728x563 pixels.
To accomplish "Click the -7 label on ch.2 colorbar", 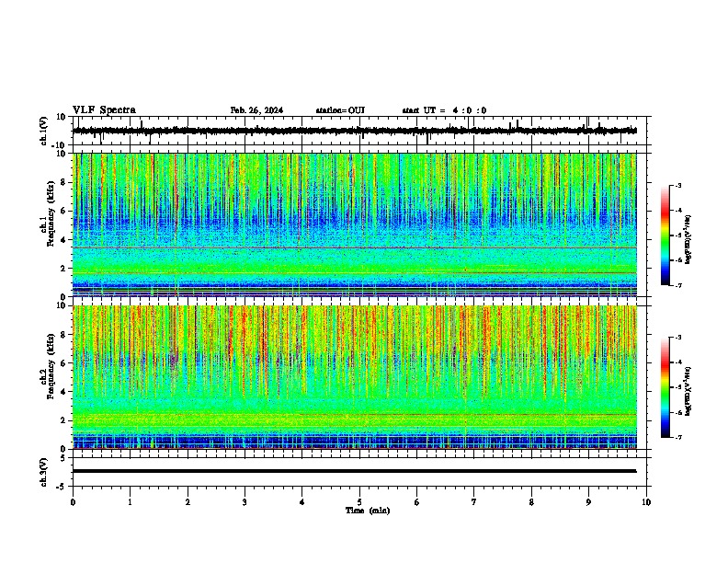I will (x=677, y=437).
